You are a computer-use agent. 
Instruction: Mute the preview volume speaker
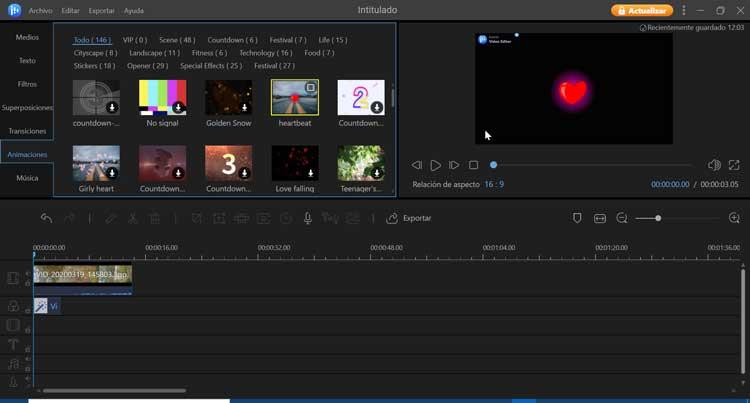[714, 165]
